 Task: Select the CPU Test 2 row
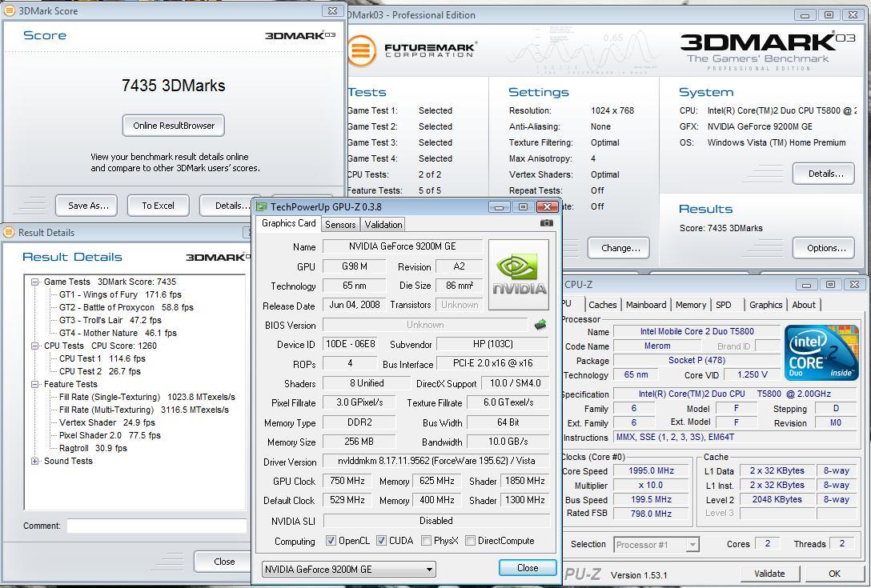pyautogui.click(x=100, y=371)
